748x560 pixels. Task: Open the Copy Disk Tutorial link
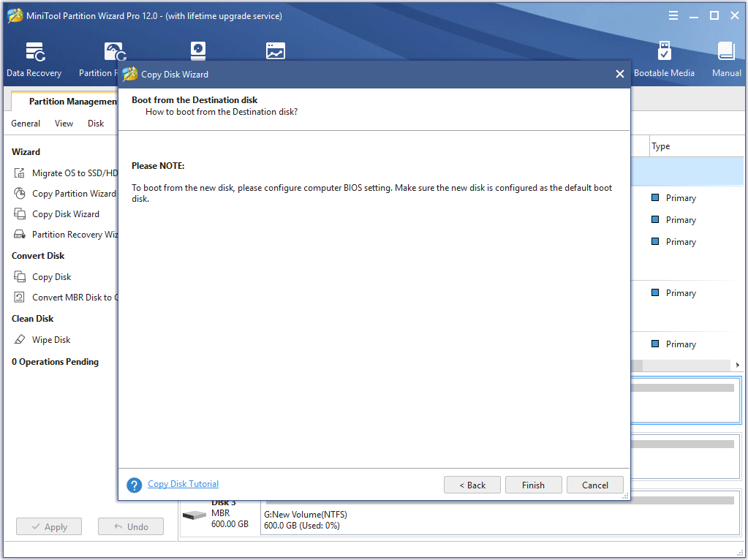(184, 484)
